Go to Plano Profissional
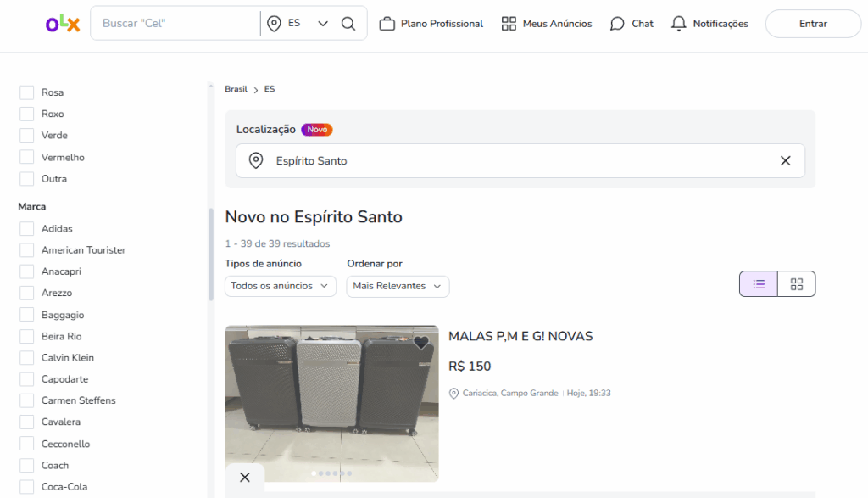Screen dimensions: 868x498 (431, 24)
